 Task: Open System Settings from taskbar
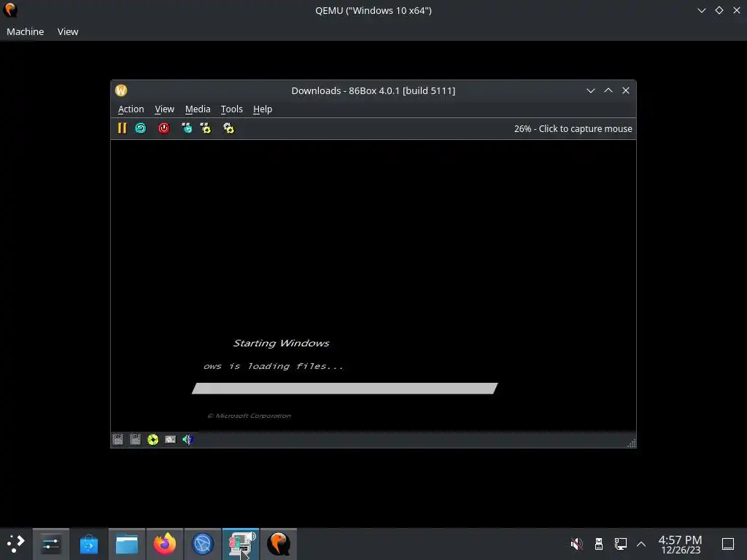[x=51, y=544]
